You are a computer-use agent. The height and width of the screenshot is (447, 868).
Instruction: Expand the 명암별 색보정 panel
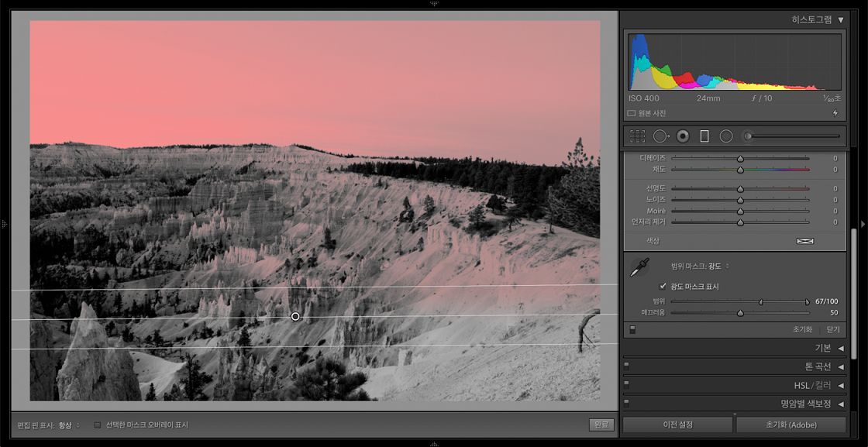pyautogui.click(x=840, y=404)
